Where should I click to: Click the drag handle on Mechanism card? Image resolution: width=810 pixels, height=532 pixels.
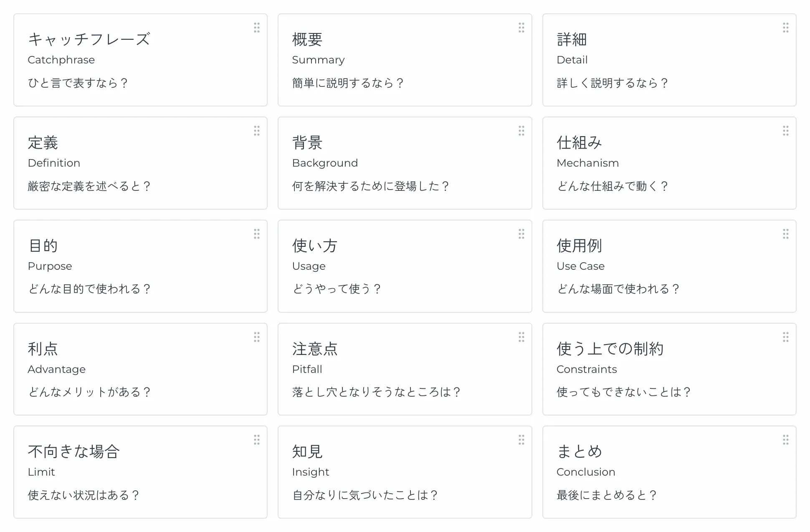coord(785,131)
